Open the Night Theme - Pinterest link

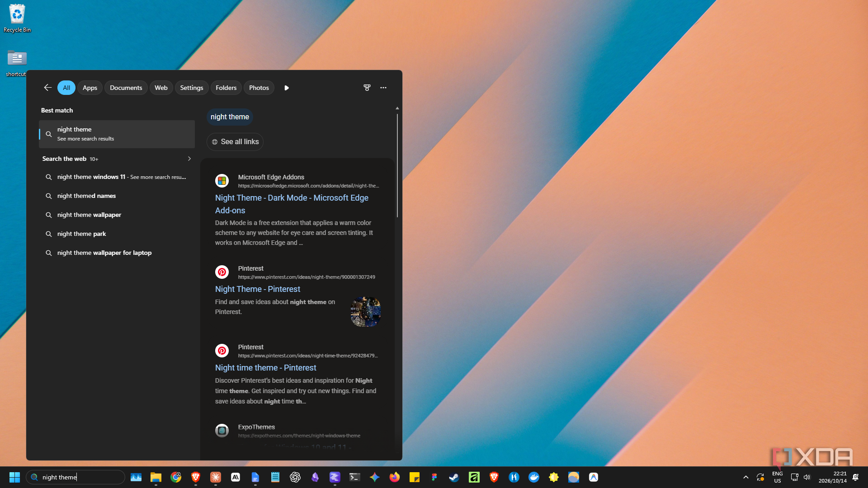(258, 289)
